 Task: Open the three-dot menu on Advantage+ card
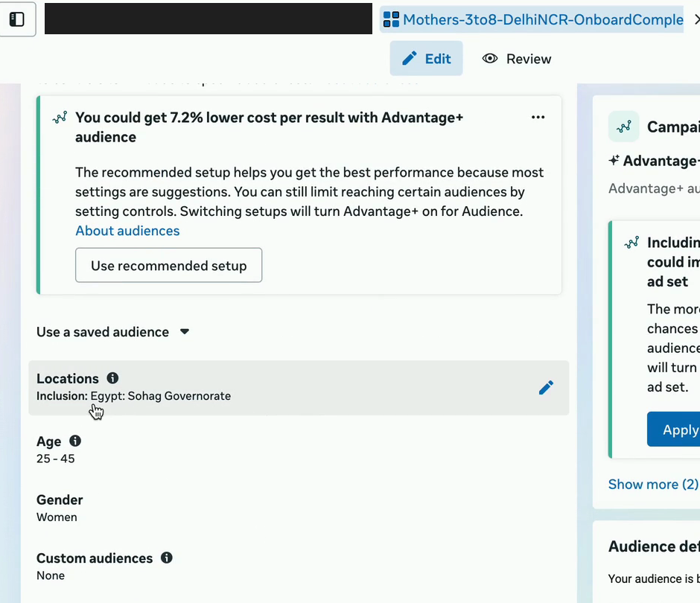click(538, 118)
